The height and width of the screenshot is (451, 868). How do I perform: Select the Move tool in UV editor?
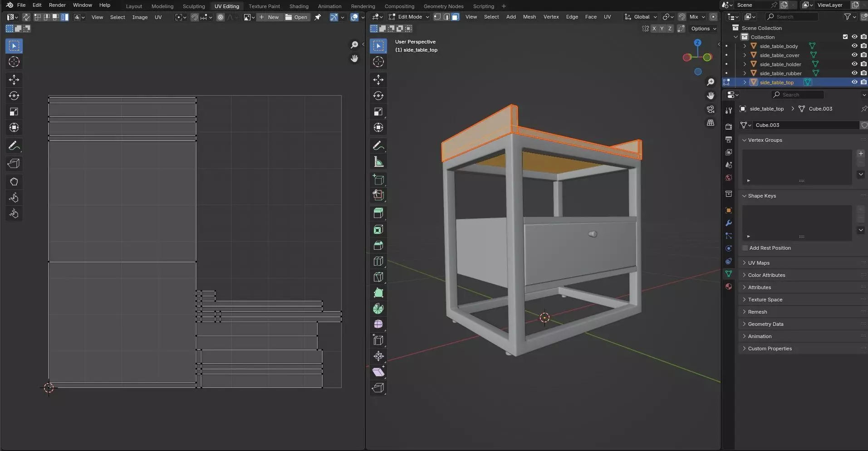pyautogui.click(x=14, y=80)
